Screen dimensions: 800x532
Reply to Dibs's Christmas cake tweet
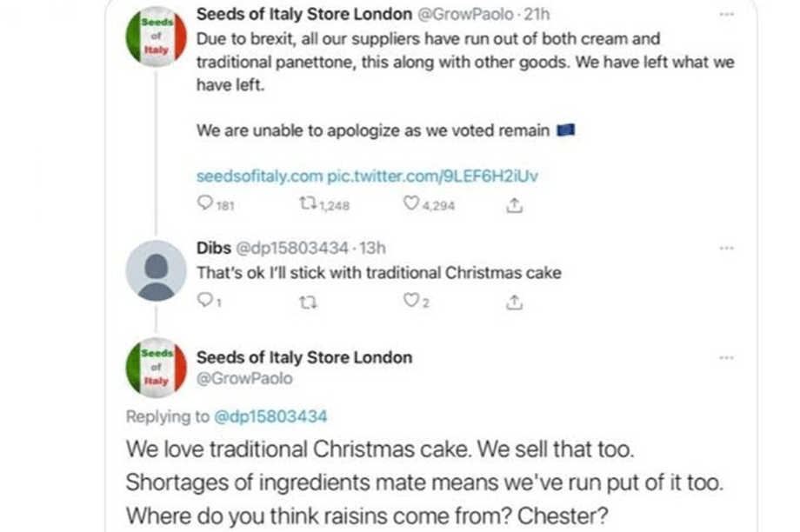(x=204, y=300)
